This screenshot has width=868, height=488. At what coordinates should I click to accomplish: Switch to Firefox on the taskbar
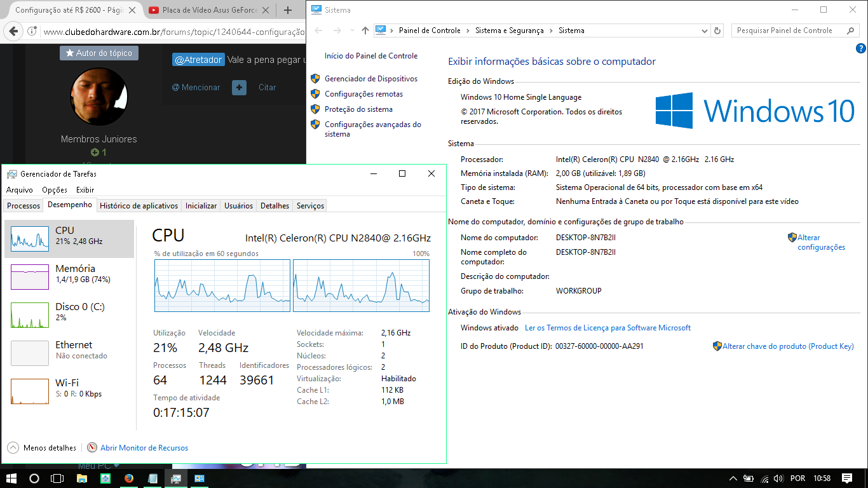point(129,478)
